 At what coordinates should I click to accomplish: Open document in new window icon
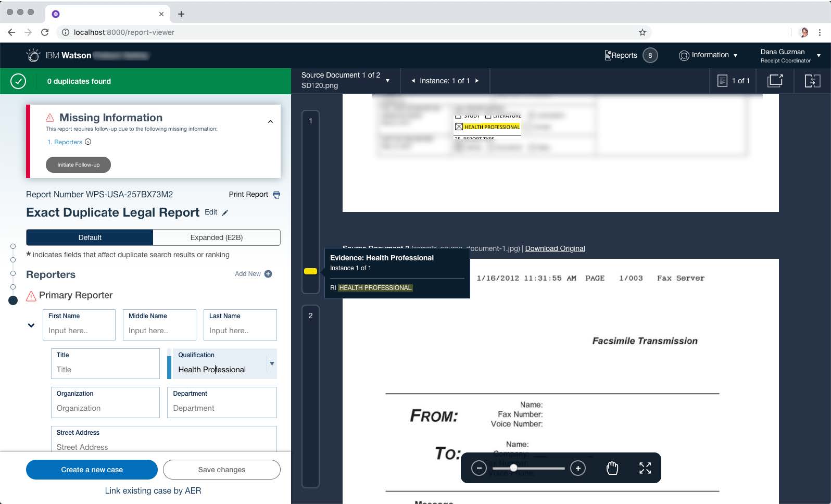click(x=775, y=81)
